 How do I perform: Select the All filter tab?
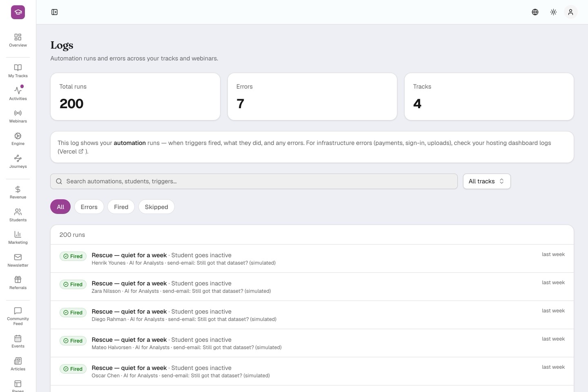(x=60, y=207)
